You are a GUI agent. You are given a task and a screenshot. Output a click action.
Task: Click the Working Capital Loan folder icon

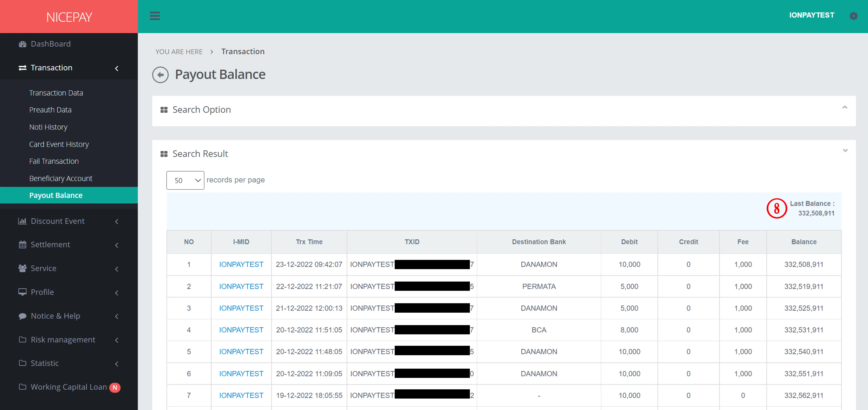click(23, 387)
